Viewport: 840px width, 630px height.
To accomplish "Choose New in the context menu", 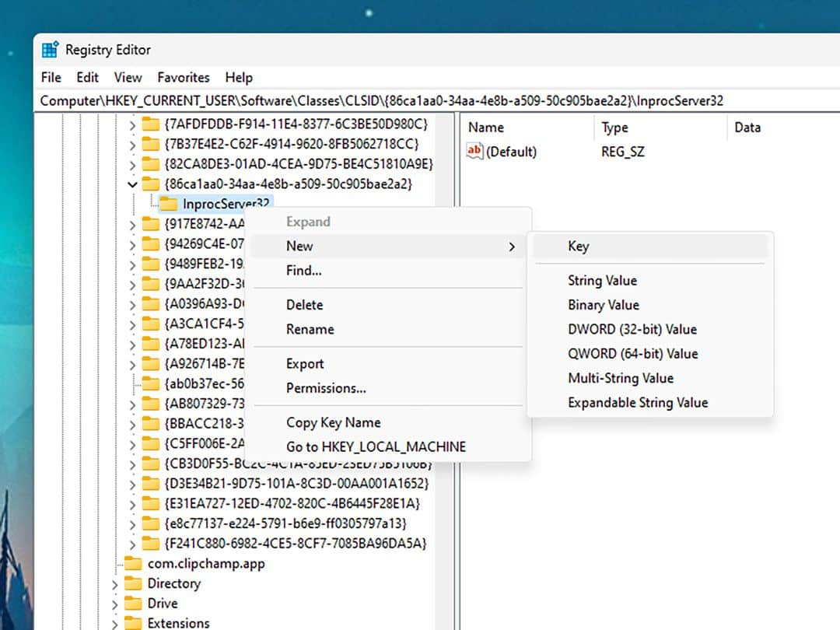I will (x=387, y=246).
